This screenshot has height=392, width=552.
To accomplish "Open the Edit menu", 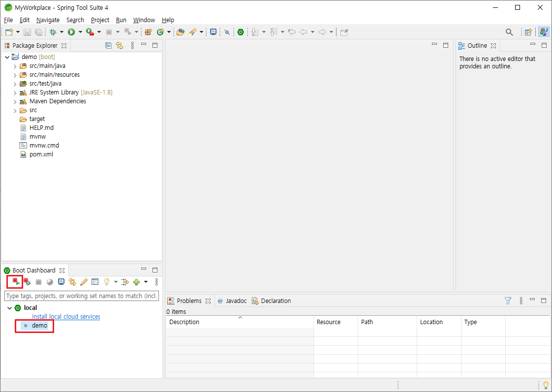I will click(24, 20).
